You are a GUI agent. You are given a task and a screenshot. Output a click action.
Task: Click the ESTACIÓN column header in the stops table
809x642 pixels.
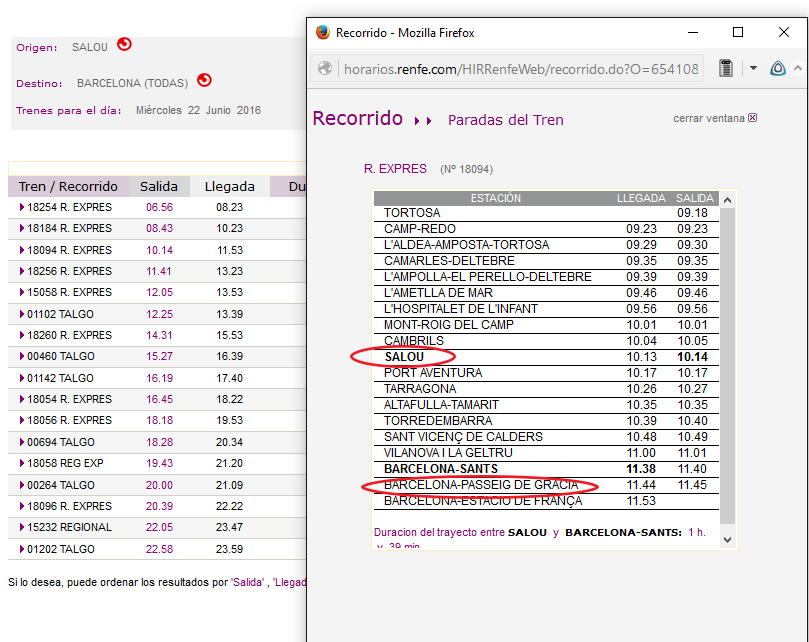pyautogui.click(x=495, y=198)
